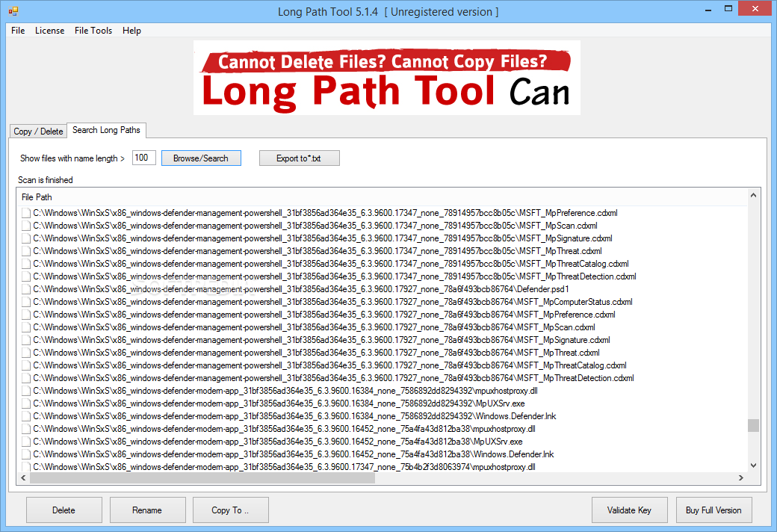Select the 16384 Windows.Defender.lnk path text
Image resolution: width=777 pixels, height=532 pixels.
pyautogui.click(x=294, y=416)
